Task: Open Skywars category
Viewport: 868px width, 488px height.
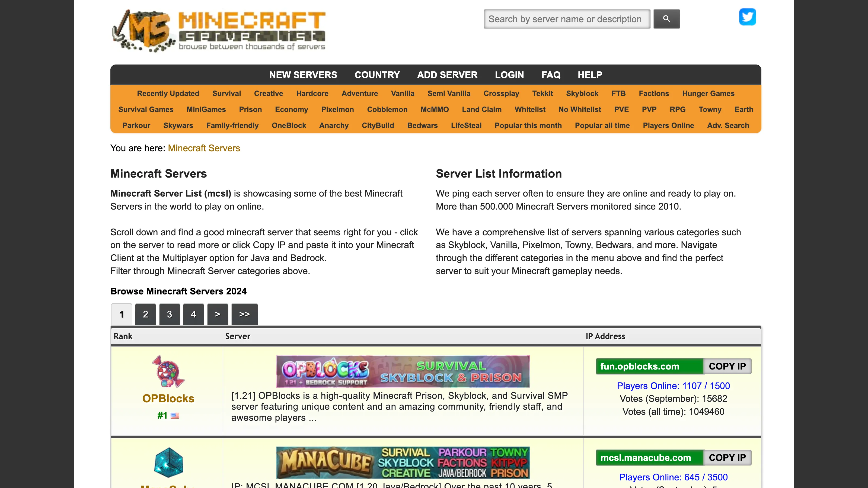Action: pos(178,125)
